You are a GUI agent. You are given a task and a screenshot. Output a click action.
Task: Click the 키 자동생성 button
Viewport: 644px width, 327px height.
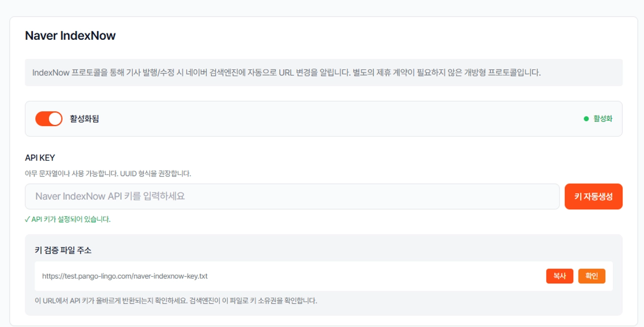[x=594, y=197]
